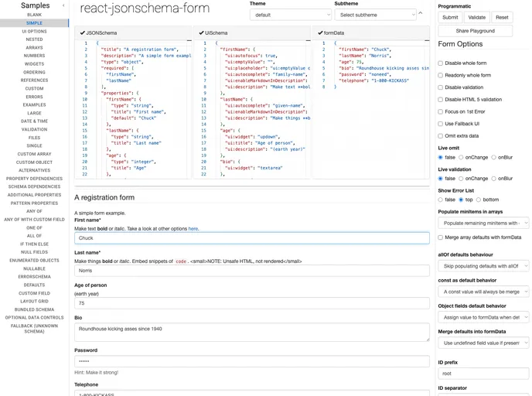The image size is (532, 396).
Task: Toggle Readonly whole form checkbox
Action: (x=441, y=75)
